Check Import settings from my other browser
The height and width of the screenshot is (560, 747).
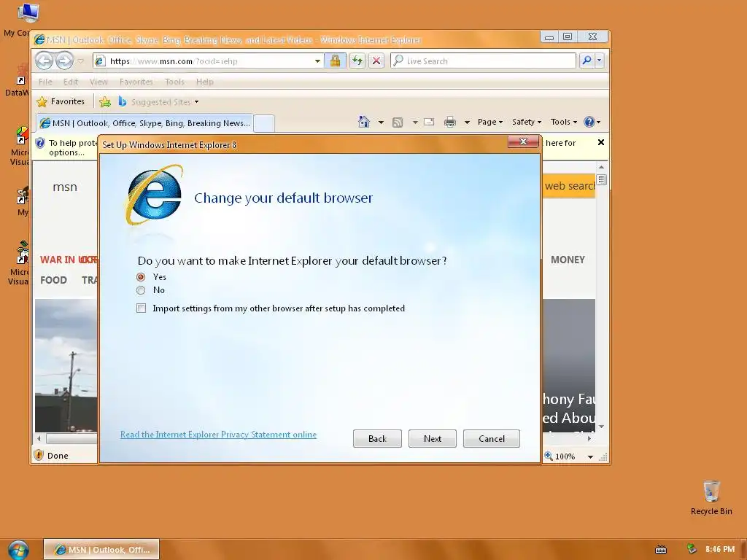tap(141, 308)
